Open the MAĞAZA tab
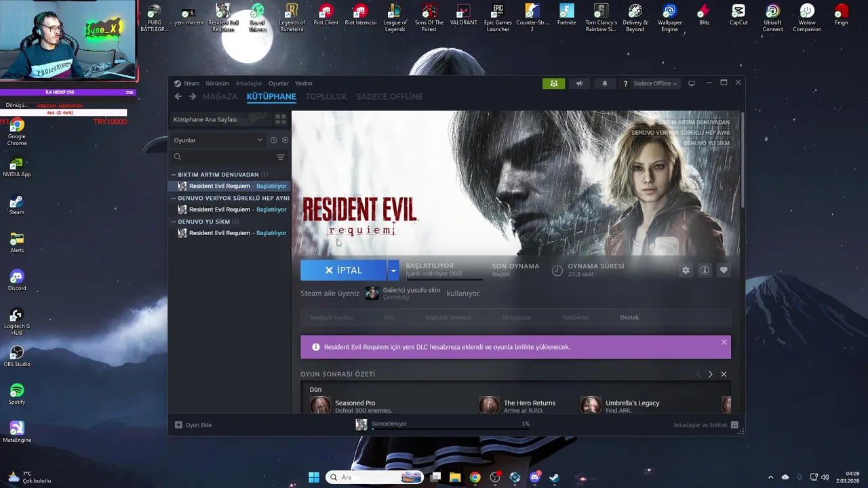868x488 pixels. click(220, 96)
